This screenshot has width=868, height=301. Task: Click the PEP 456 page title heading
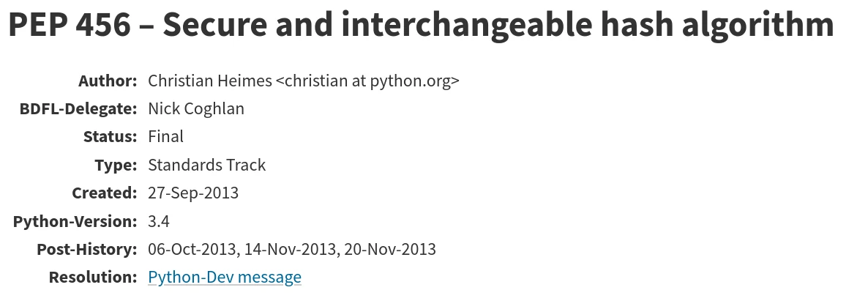[x=422, y=25]
